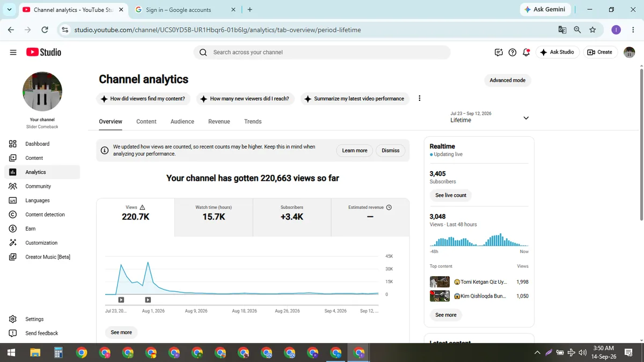Open Creator Music [Beta] in sidebar

[42, 257]
